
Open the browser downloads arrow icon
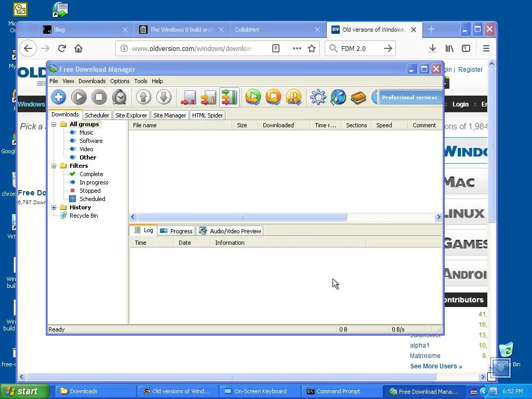[433, 48]
